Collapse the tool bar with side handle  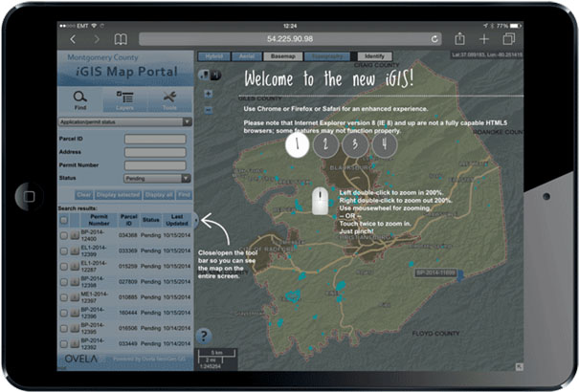[x=196, y=220]
